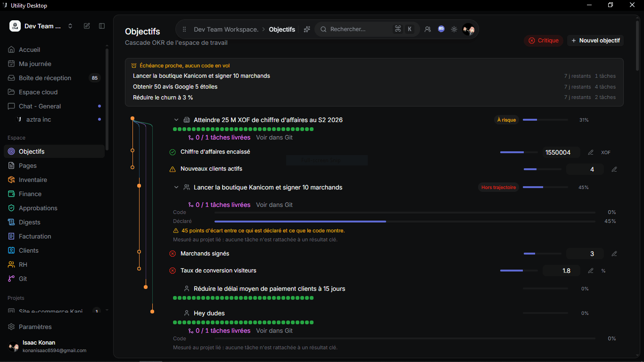Click the Dev Team workspace logo in the sidebar
Screen dimensions: 644x362
click(x=15, y=26)
